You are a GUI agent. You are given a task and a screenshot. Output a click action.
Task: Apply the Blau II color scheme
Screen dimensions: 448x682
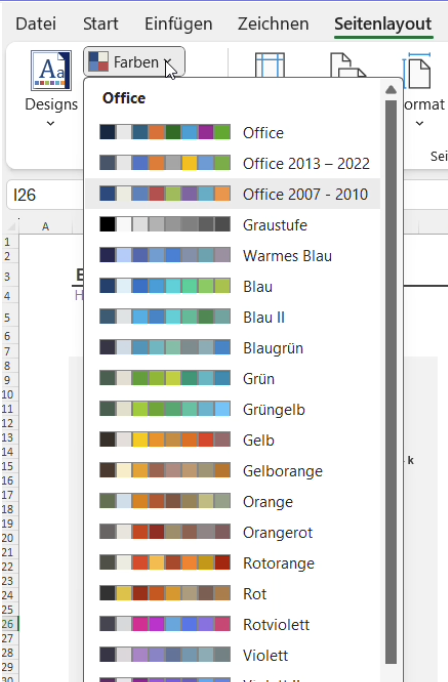coord(233,318)
